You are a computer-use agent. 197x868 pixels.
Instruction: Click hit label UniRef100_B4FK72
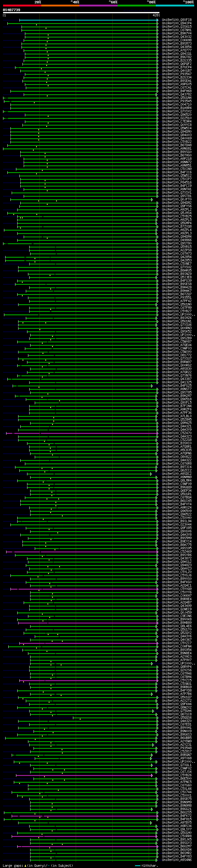pyautogui.click(x=176, y=816)
